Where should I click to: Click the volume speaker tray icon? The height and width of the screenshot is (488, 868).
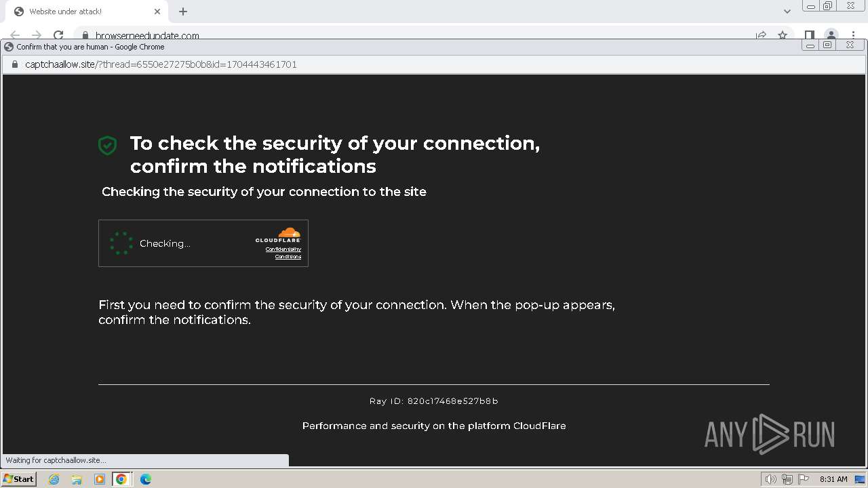[771, 479]
